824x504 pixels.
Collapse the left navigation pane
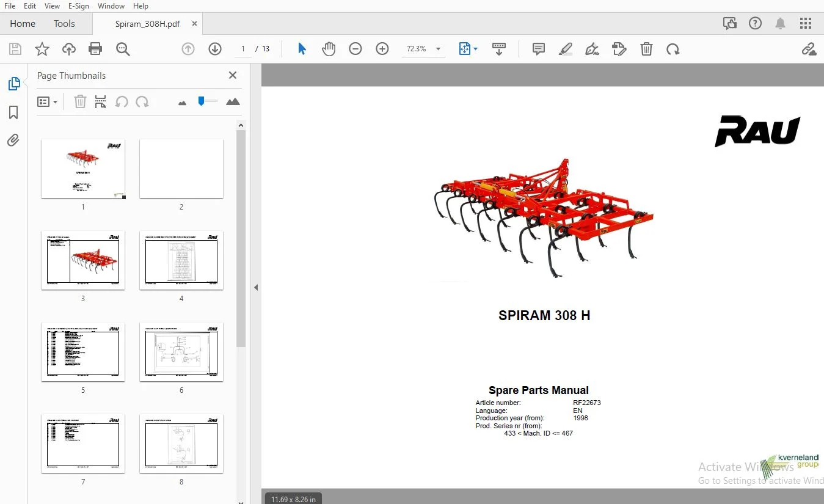[257, 287]
